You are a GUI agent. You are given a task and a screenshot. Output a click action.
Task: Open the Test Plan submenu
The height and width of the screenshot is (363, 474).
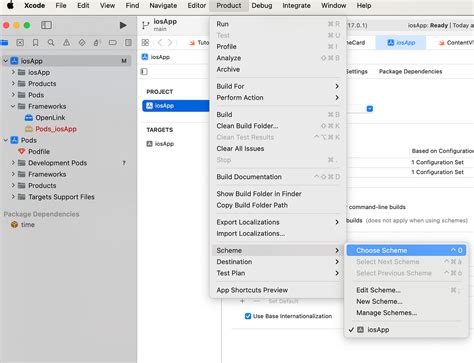[278, 273]
